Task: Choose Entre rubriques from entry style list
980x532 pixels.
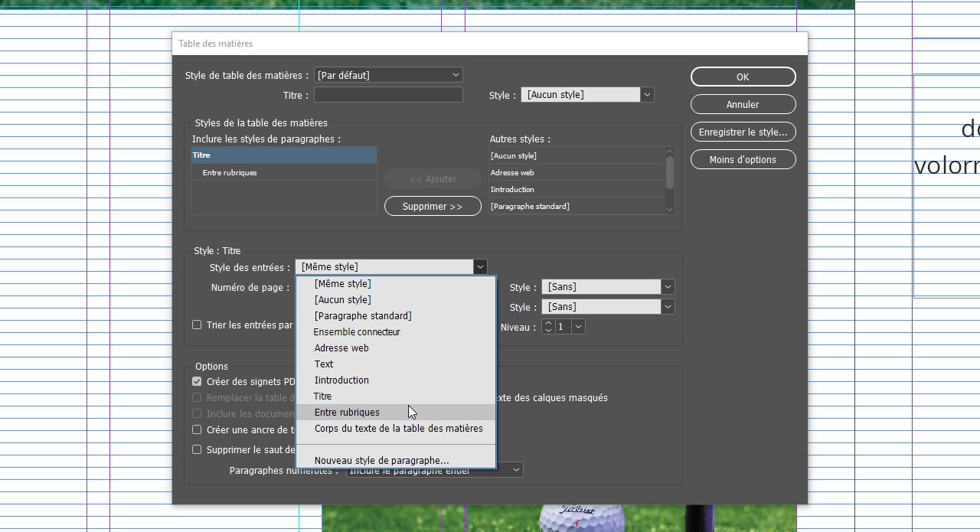Action: [396, 412]
